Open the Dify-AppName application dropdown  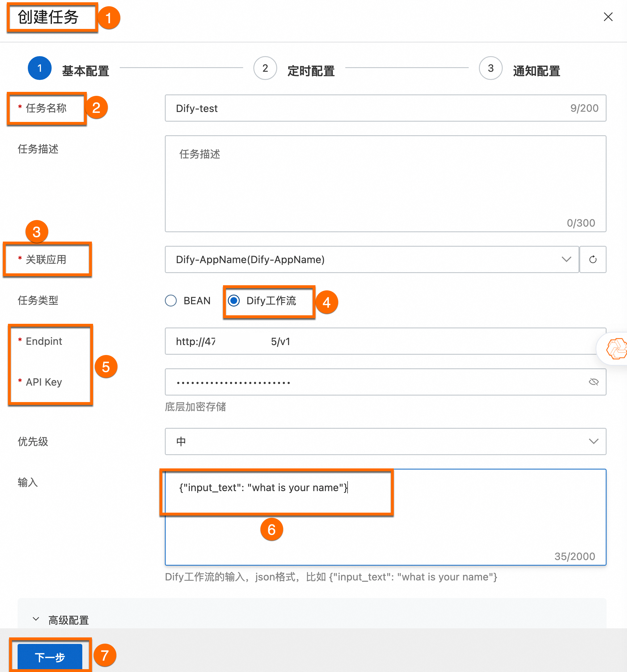coord(371,259)
